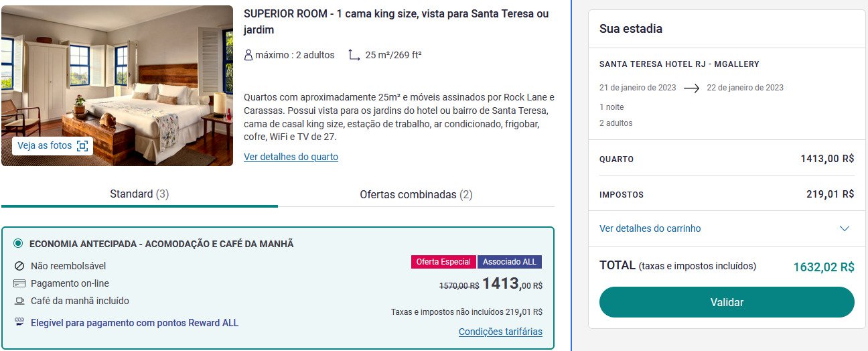Viewport: 868px width, 351px height.
Task: Open the Condições tarifárias link
Action: click(500, 332)
